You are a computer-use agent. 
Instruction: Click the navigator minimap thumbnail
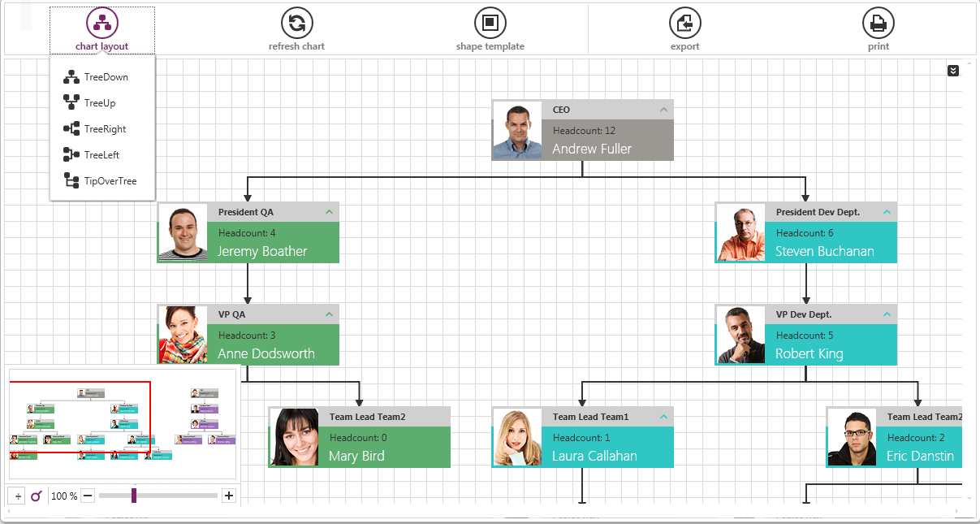point(122,422)
